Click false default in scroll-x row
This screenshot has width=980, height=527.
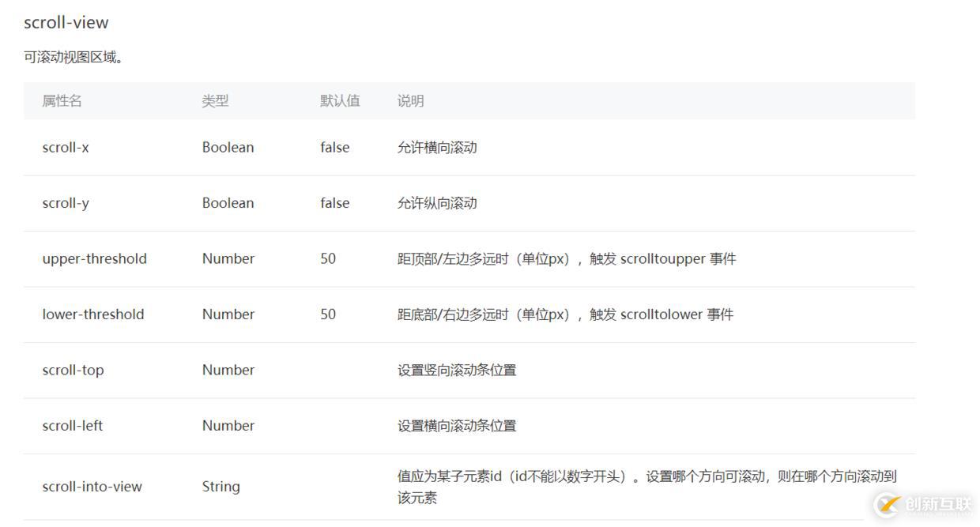pos(334,147)
